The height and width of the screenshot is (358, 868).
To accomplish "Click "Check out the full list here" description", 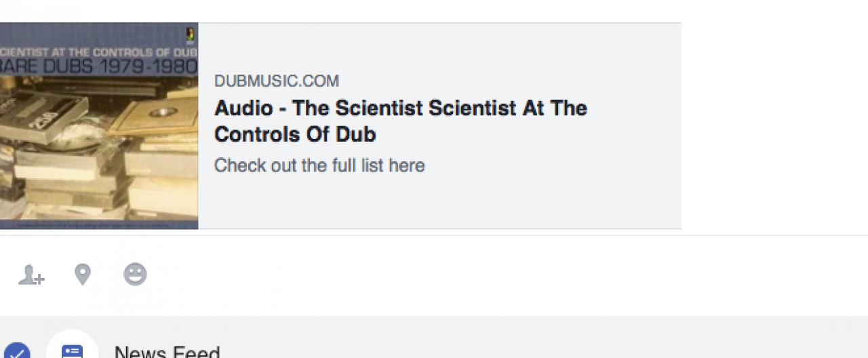I will point(319,165).
